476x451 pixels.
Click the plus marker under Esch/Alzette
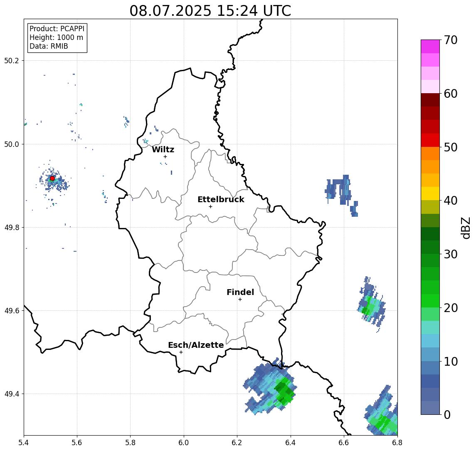(x=181, y=352)
